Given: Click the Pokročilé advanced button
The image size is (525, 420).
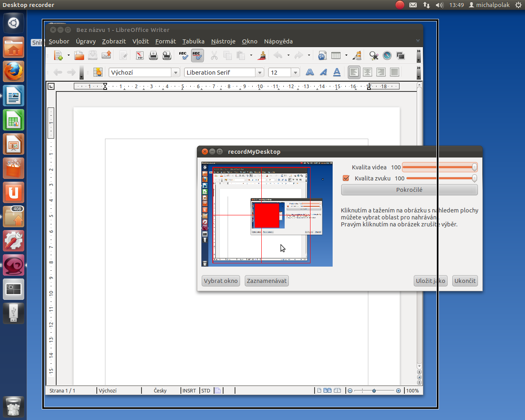Looking at the screenshot, I should [x=409, y=189].
